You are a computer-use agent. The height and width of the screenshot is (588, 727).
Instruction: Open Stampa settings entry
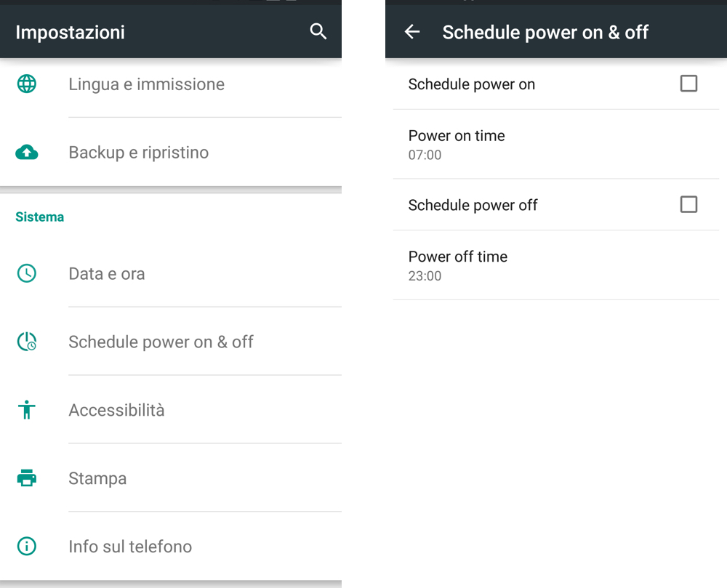[x=97, y=479]
